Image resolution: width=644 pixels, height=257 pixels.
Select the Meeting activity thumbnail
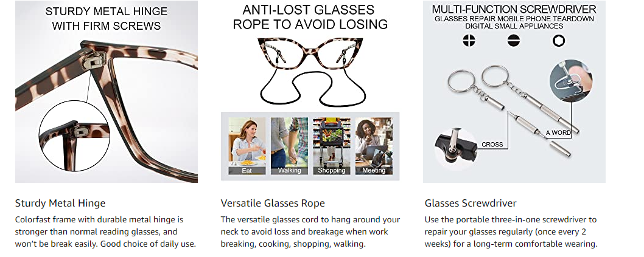click(x=374, y=146)
